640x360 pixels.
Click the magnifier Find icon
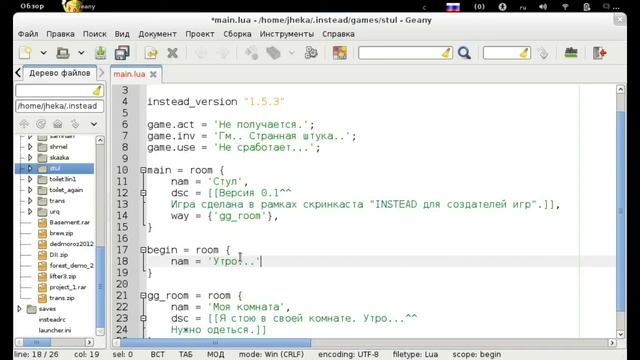tap(464, 53)
